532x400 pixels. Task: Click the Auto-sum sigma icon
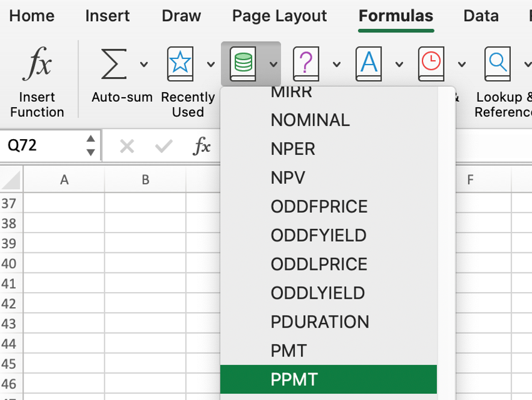point(114,64)
